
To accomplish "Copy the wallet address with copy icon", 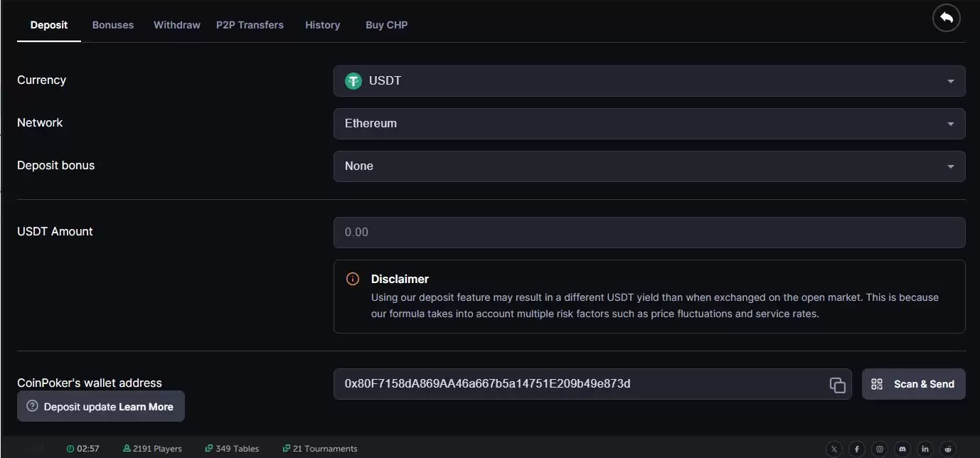I will 837,385.
